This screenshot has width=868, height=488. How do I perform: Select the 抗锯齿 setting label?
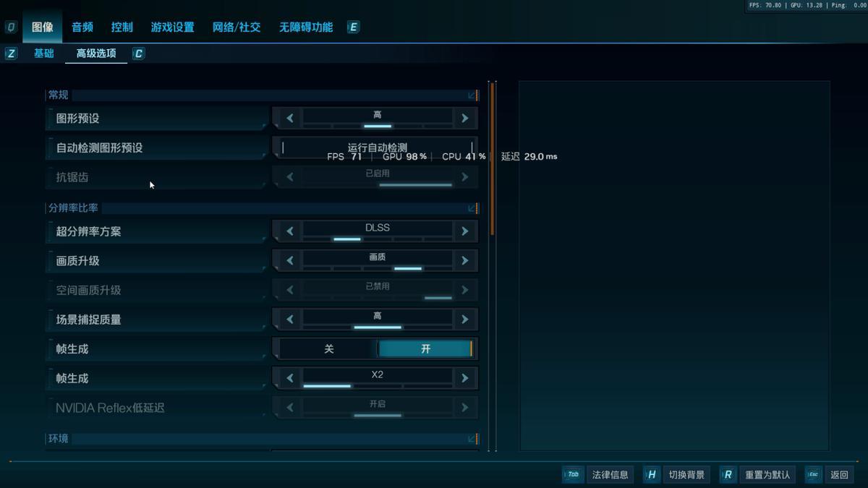(x=72, y=177)
